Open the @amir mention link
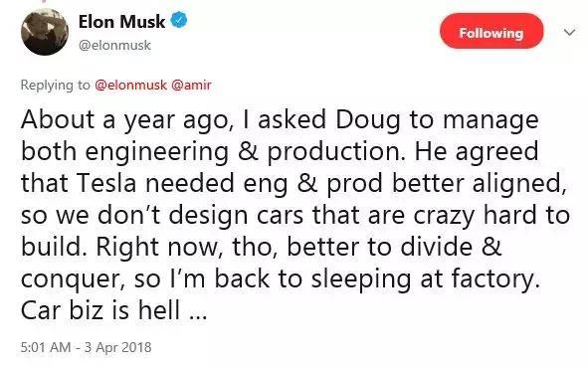This screenshot has height=366, width=588. point(191,86)
